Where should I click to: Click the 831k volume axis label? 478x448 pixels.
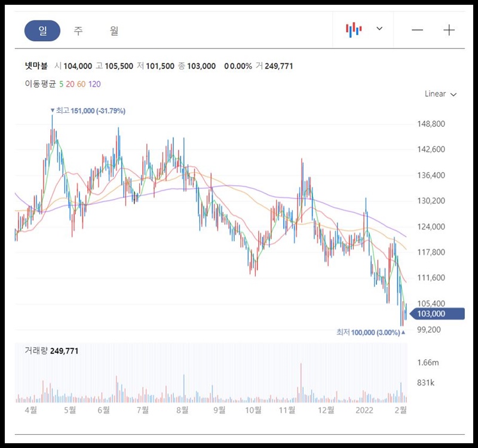click(426, 382)
